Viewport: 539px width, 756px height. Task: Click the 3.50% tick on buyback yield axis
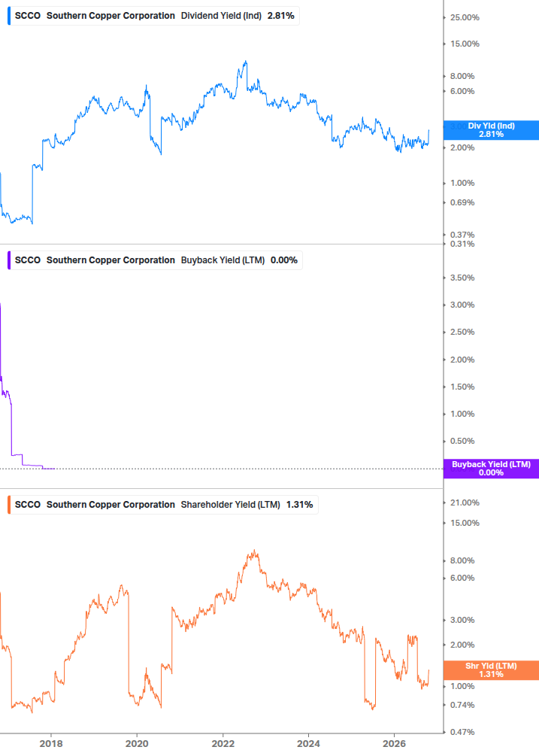pos(462,278)
